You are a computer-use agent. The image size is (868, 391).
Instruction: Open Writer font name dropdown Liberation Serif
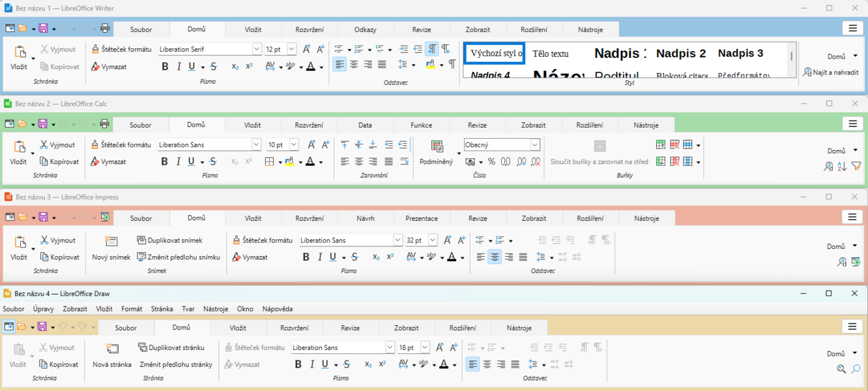[x=257, y=50]
